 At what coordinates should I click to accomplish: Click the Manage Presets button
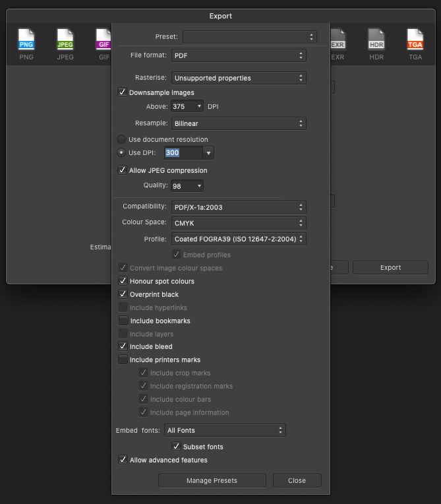[x=212, y=480]
